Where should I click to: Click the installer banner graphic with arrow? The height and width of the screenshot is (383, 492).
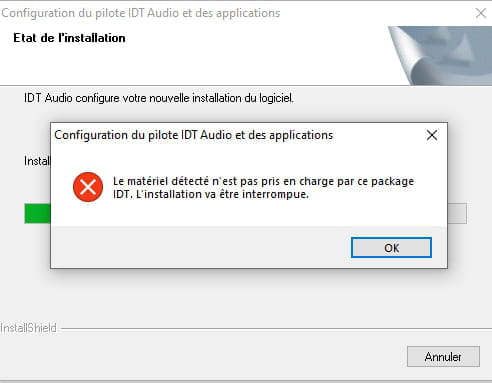[x=440, y=56]
